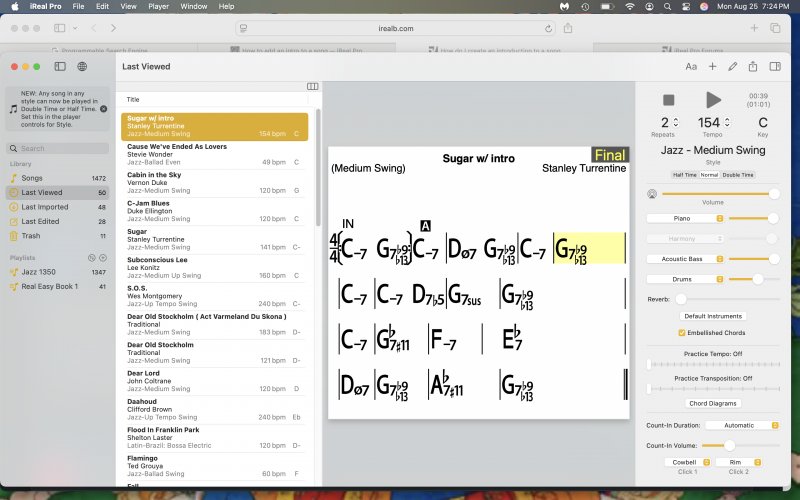Toggle the Embellished Chords checkbox
Viewport: 800px width, 500px height.
point(682,332)
